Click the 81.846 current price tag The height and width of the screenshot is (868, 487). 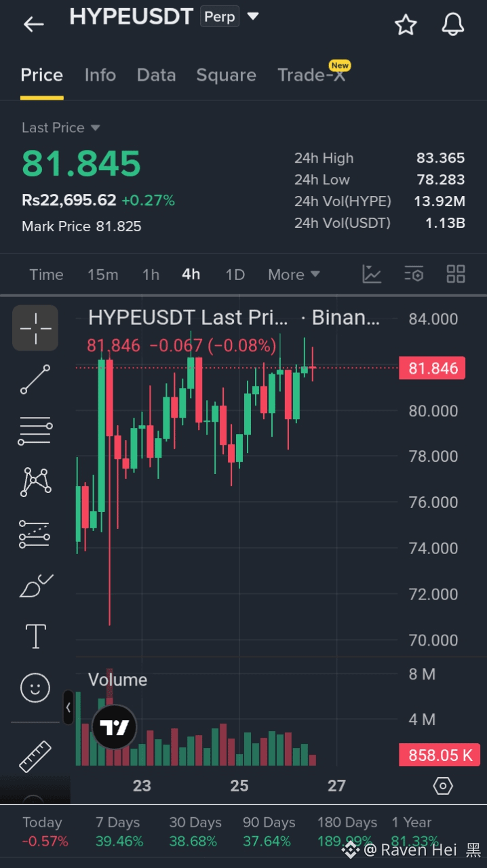point(432,368)
